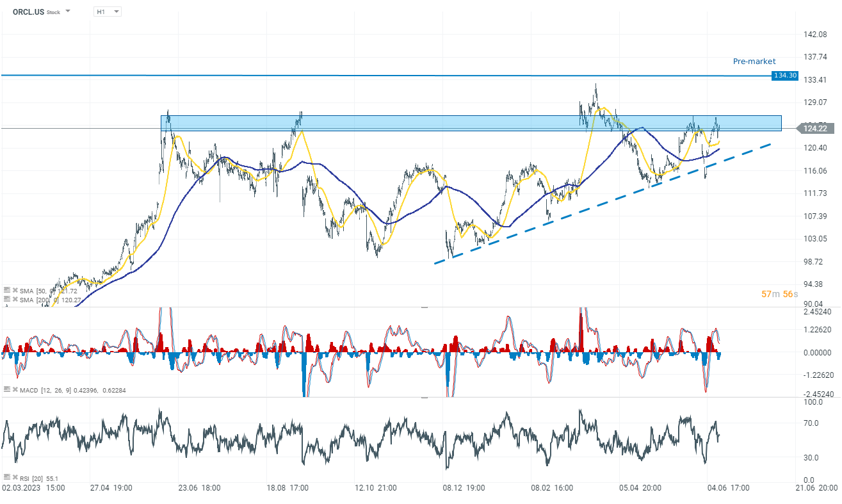Viewport: 842px width, 504px height.
Task: Click the 08.02 16:00 time axis label
Action: tap(553, 488)
